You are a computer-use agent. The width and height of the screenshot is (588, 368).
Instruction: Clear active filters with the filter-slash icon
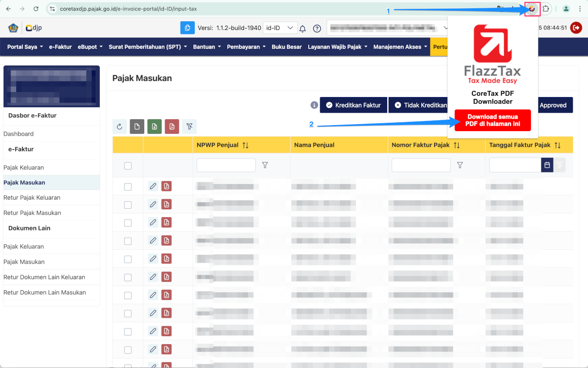coord(189,126)
